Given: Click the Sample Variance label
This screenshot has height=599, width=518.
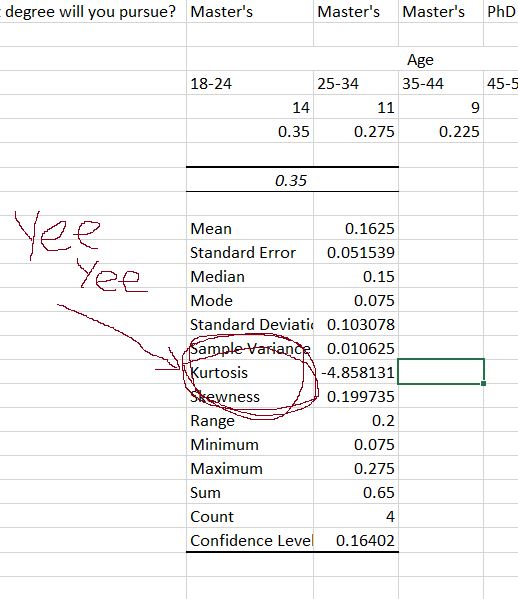Looking at the screenshot, I should click(250, 348).
